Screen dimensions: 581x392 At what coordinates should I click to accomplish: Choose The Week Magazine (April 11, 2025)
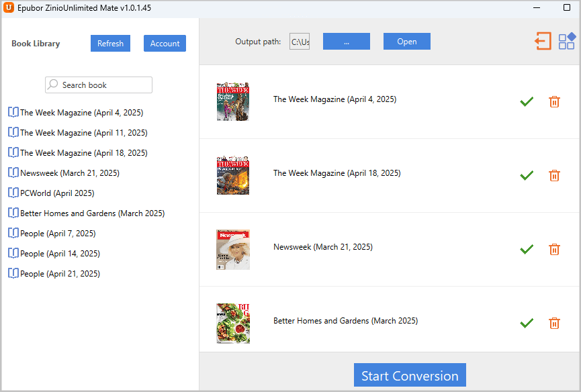83,133
